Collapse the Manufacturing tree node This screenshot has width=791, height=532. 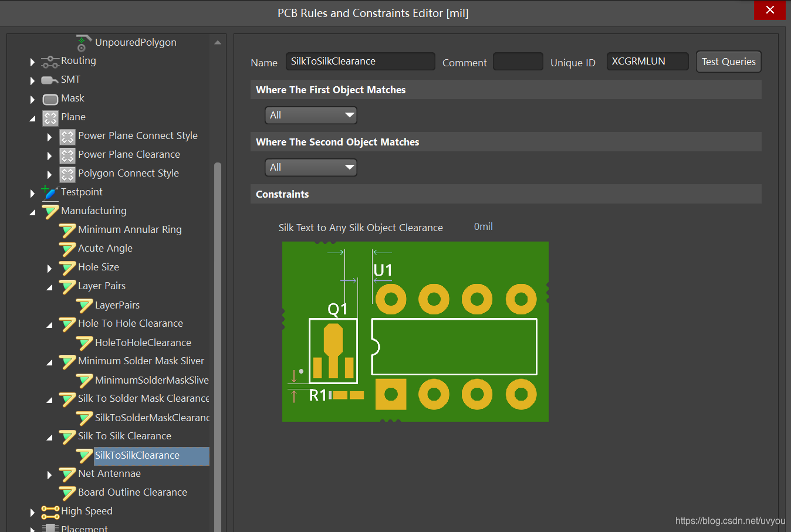(x=32, y=212)
